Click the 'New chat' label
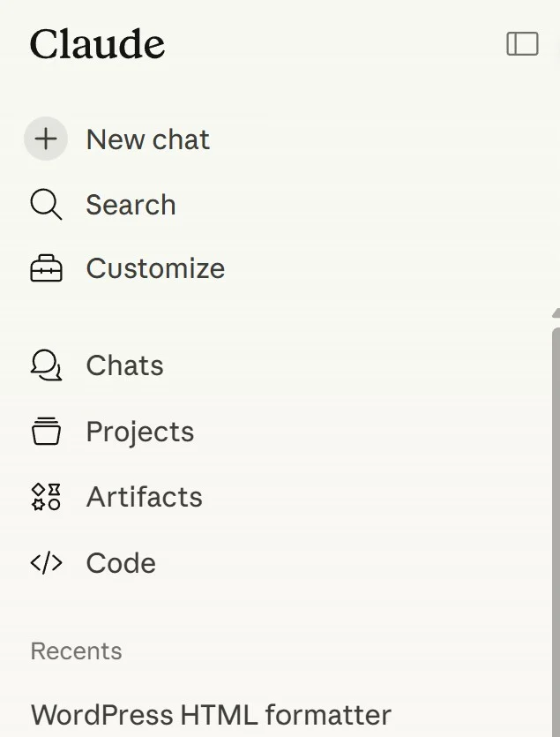560x737 pixels. [147, 139]
